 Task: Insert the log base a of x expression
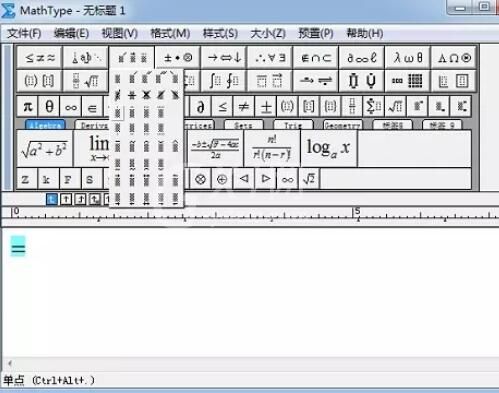click(329, 149)
